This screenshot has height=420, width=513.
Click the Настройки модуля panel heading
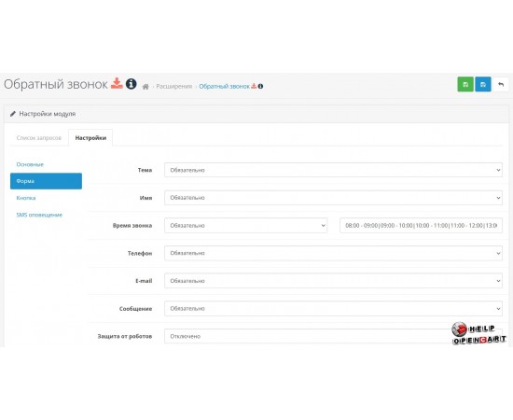pos(48,114)
